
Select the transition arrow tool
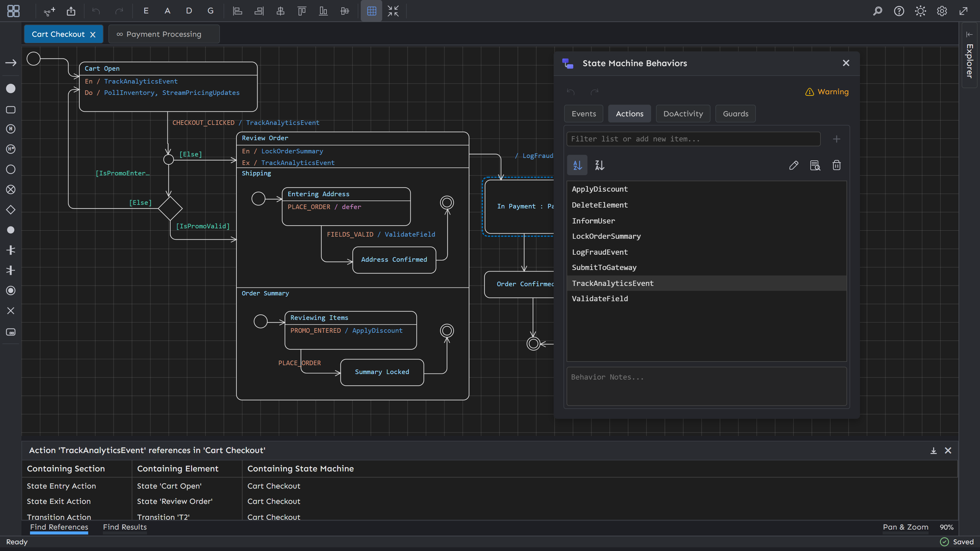tap(11, 63)
